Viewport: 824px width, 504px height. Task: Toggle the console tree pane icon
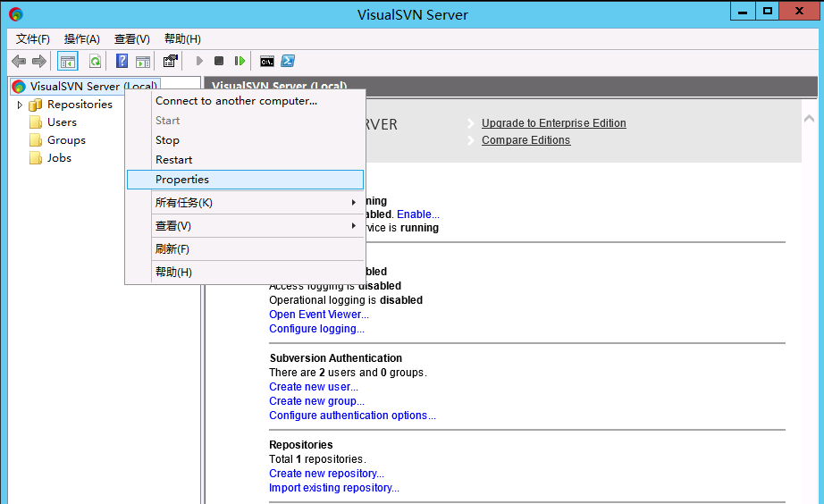(68, 62)
